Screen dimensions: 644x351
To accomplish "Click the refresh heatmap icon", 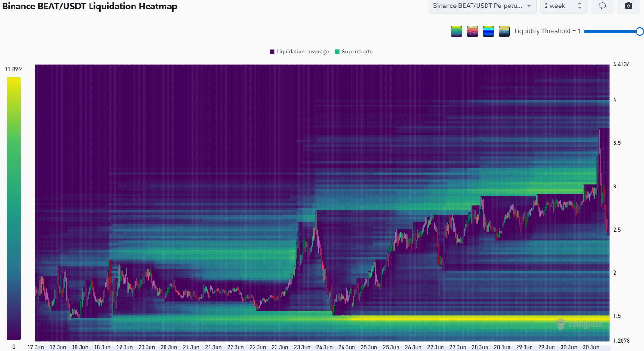I will [602, 6].
